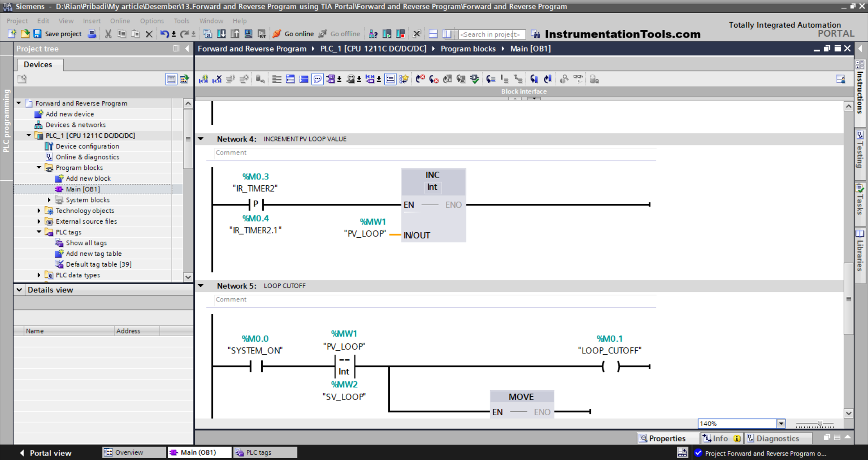Collapse the Details view panel
This screenshot has width=868, height=460.
(19, 290)
